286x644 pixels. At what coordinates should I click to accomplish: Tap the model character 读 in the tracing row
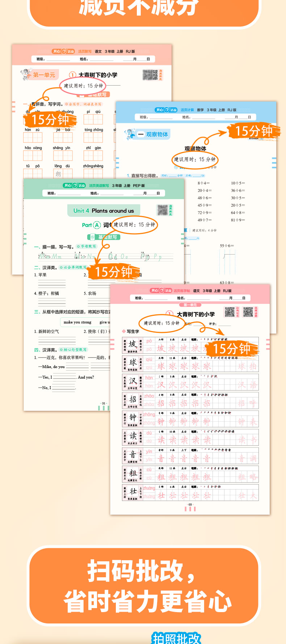pyautogui.click(x=133, y=436)
